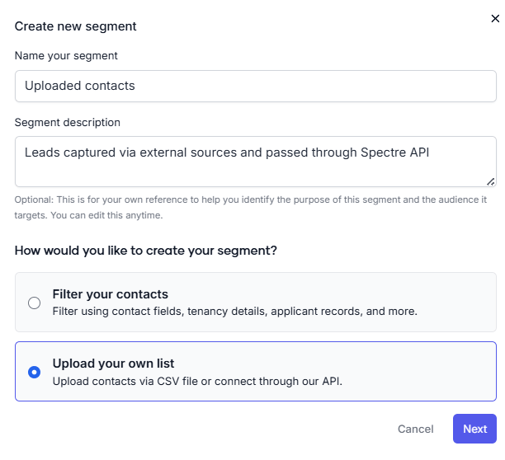This screenshot has width=505, height=460.
Task: Click the Next button
Action: pyautogui.click(x=474, y=429)
